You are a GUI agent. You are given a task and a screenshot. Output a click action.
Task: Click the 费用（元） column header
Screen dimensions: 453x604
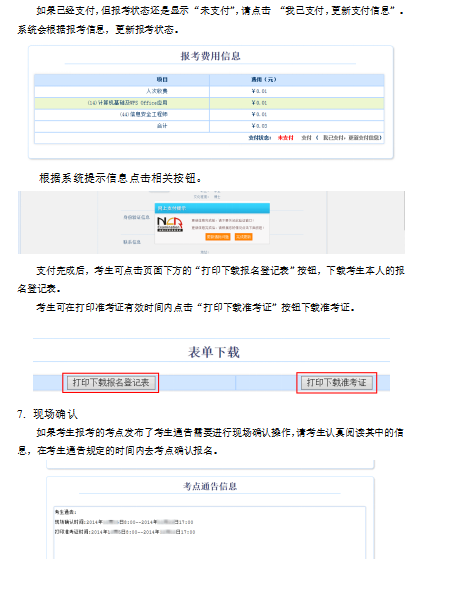click(297, 80)
